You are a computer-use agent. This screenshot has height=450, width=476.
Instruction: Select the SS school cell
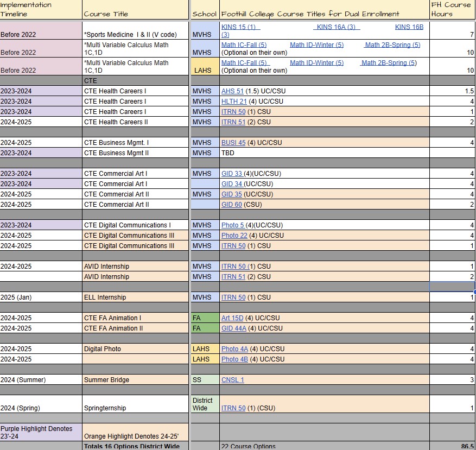click(x=205, y=380)
